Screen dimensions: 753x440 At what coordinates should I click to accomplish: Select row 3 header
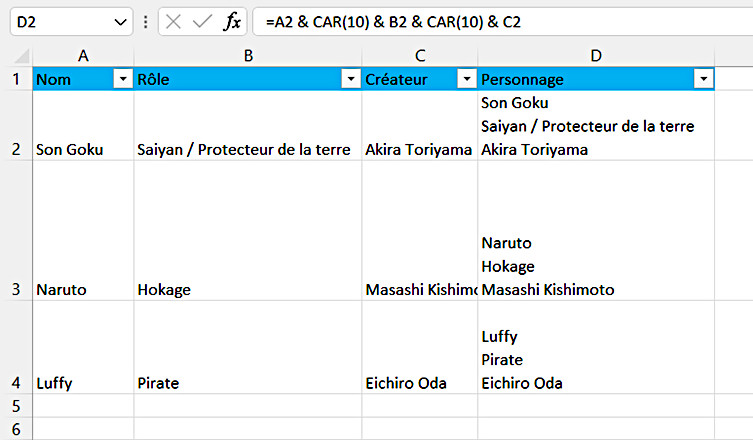[x=16, y=290]
